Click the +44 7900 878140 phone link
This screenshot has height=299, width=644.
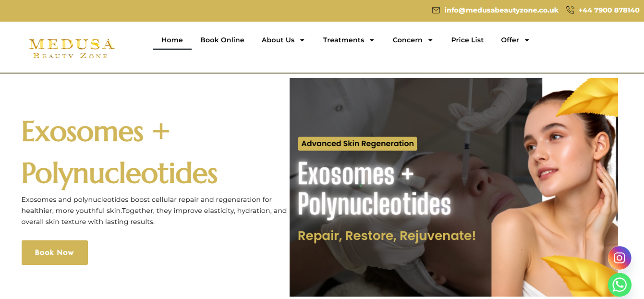point(609,10)
